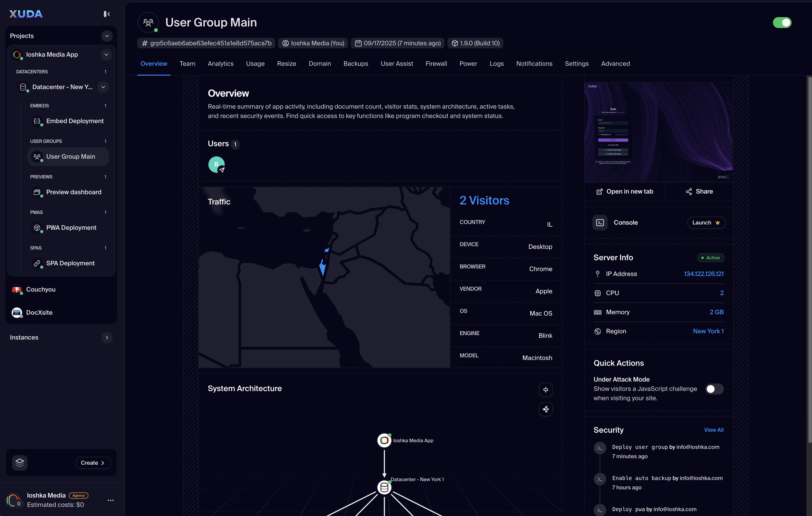Open the three-dots menu beside Ioshka Media account

pos(110,500)
